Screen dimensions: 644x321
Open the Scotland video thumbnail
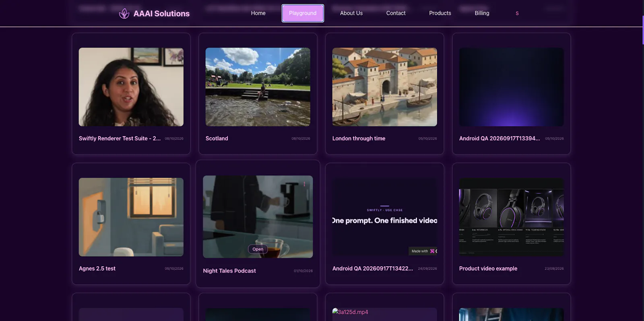[x=258, y=87]
